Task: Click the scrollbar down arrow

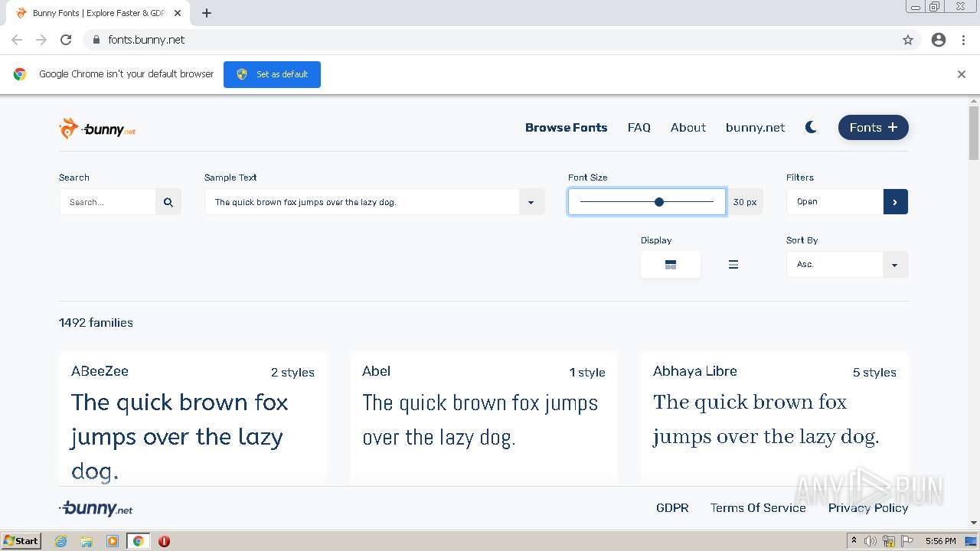Action: coord(974,523)
